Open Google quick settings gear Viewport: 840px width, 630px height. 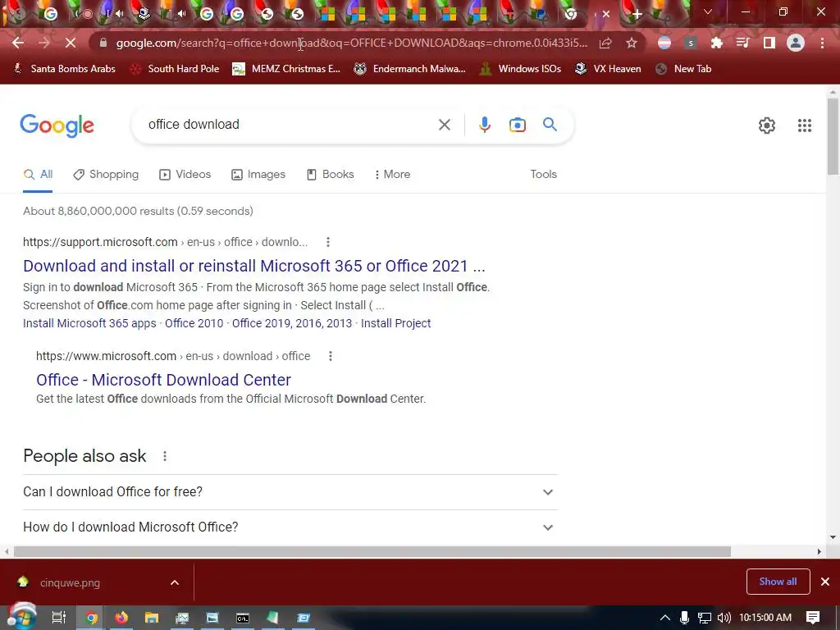click(x=767, y=126)
